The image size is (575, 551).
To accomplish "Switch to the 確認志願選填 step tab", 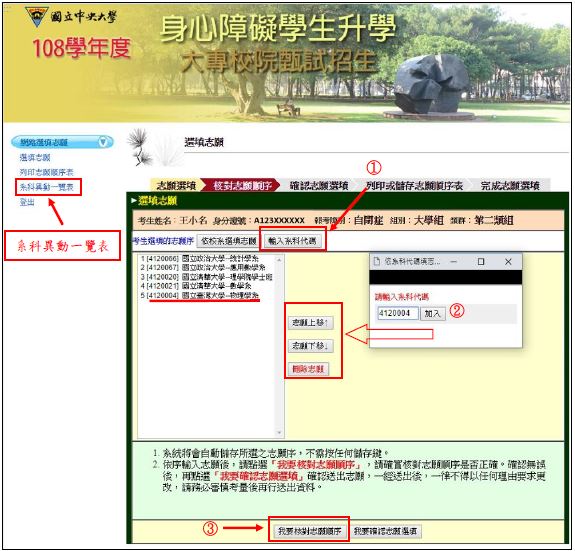I will 318,185.
